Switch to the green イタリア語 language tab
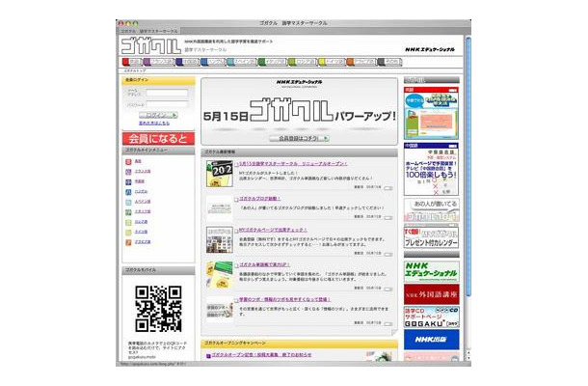The height and width of the screenshot is (386, 588). [273, 62]
